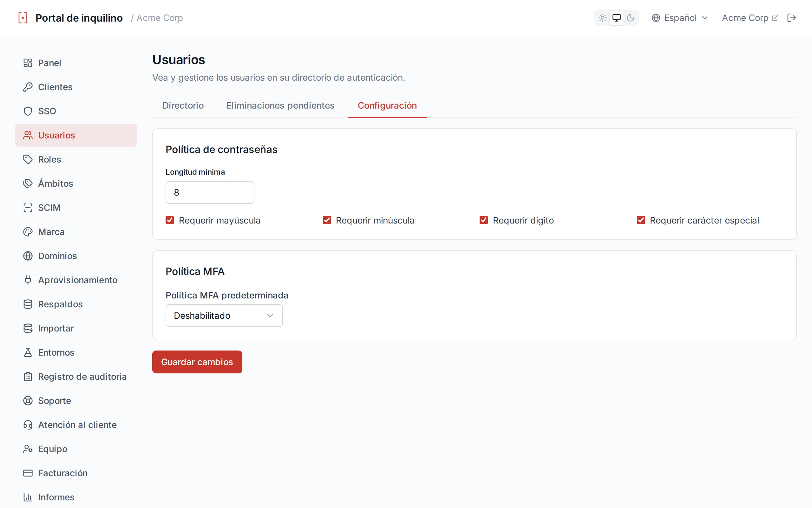Switch to dark theme with the moon icon
This screenshot has height=508, width=812.
click(631, 18)
